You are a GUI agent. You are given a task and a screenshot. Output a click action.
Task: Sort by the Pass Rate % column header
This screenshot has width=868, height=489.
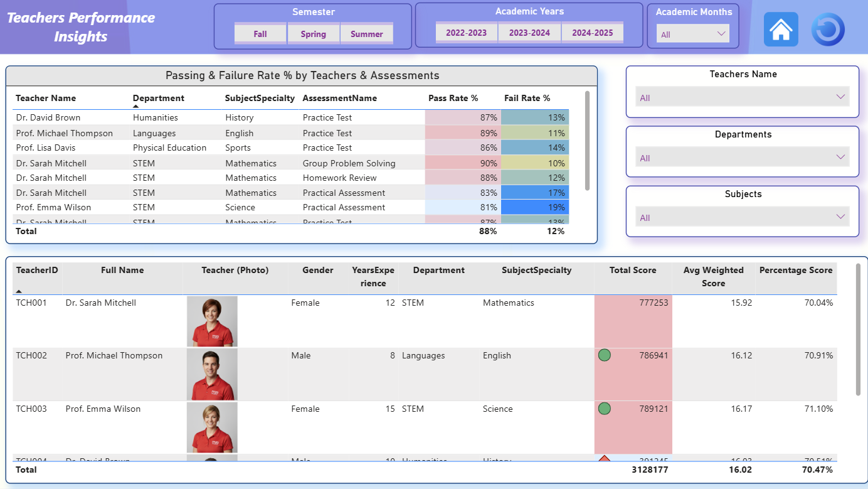(453, 98)
